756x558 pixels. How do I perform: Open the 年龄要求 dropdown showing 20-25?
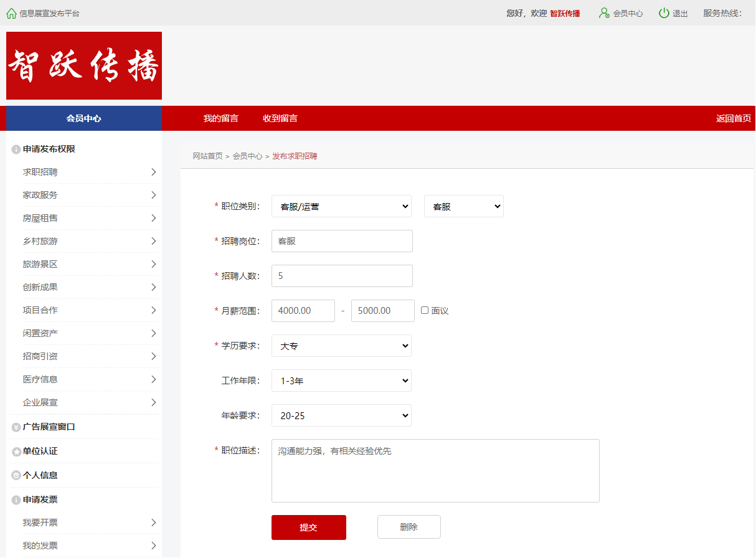pos(341,415)
